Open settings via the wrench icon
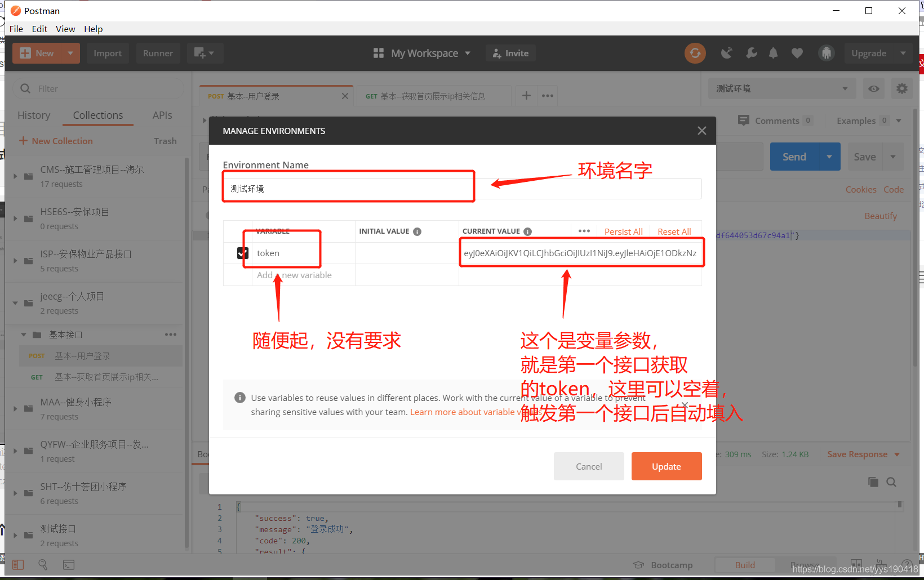 [751, 53]
